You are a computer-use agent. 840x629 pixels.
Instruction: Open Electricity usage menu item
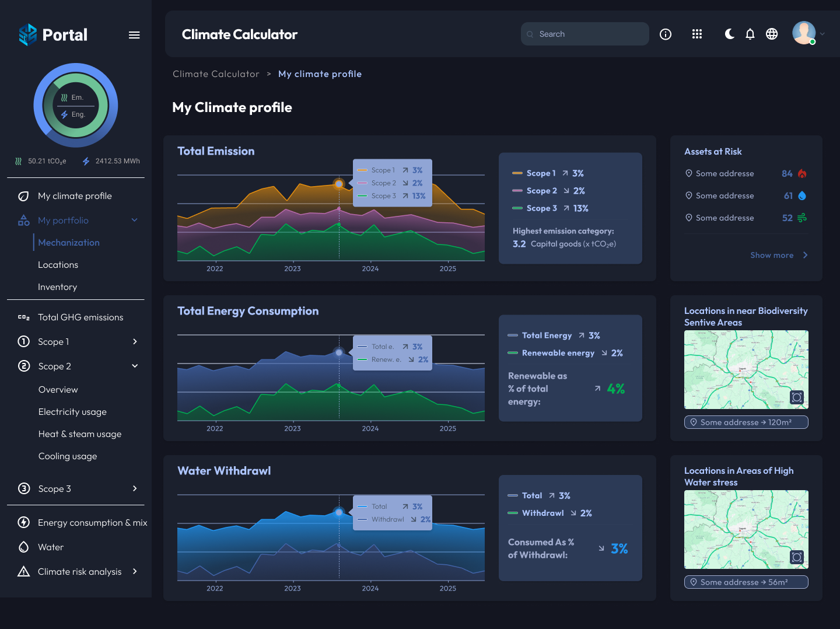(x=72, y=412)
